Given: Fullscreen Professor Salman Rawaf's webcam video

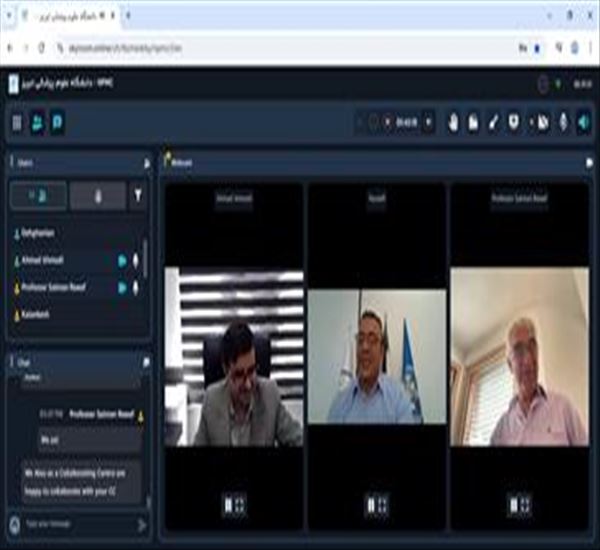Looking at the screenshot, I should (525, 505).
